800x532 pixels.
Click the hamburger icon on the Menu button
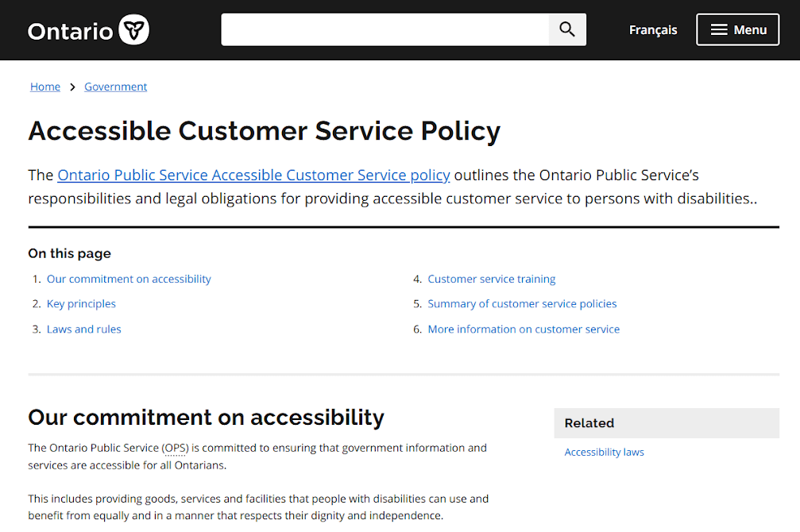click(717, 29)
